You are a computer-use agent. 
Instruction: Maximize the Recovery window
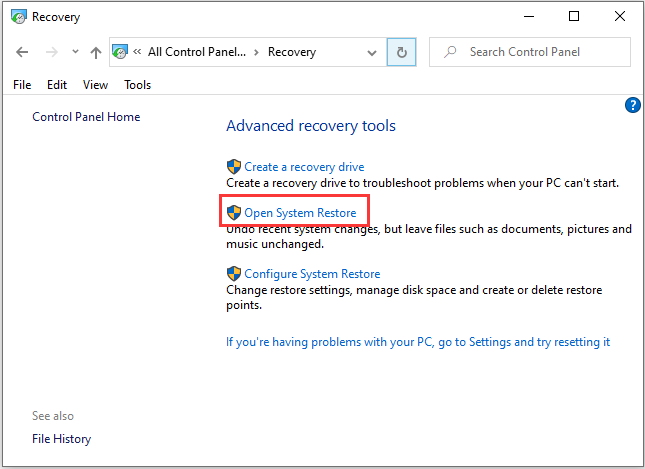[x=574, y=16]
